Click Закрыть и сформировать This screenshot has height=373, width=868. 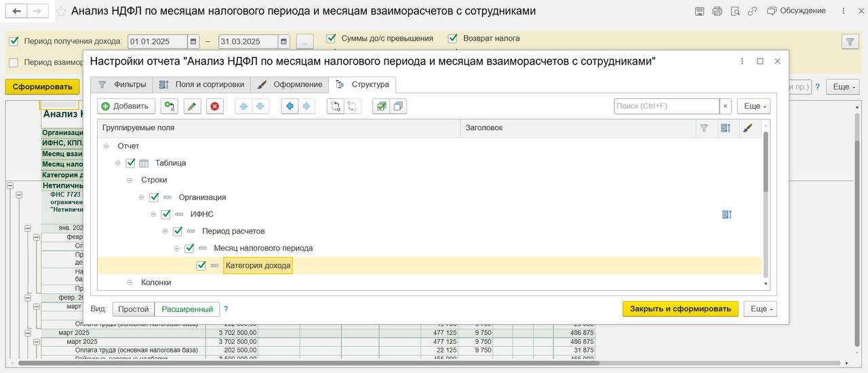(x=681, y=309)
